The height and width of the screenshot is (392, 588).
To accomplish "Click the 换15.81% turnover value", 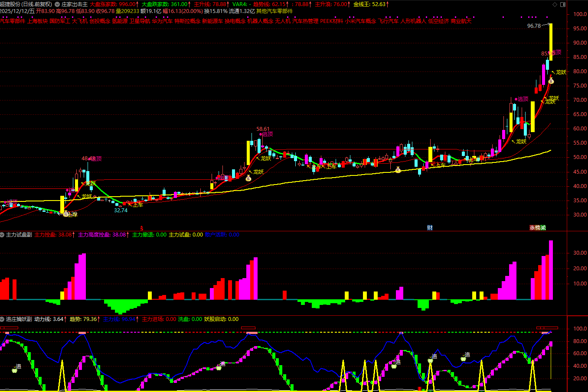I will (216, 11).
